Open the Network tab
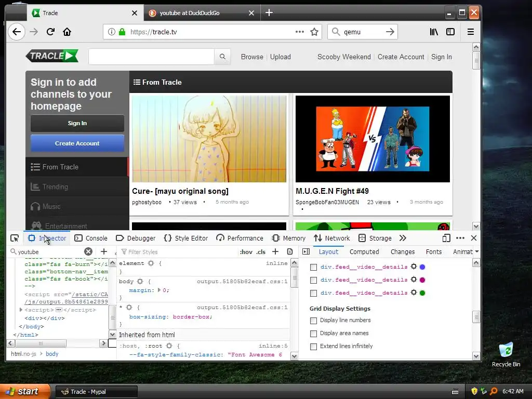 tap(331, 238)
